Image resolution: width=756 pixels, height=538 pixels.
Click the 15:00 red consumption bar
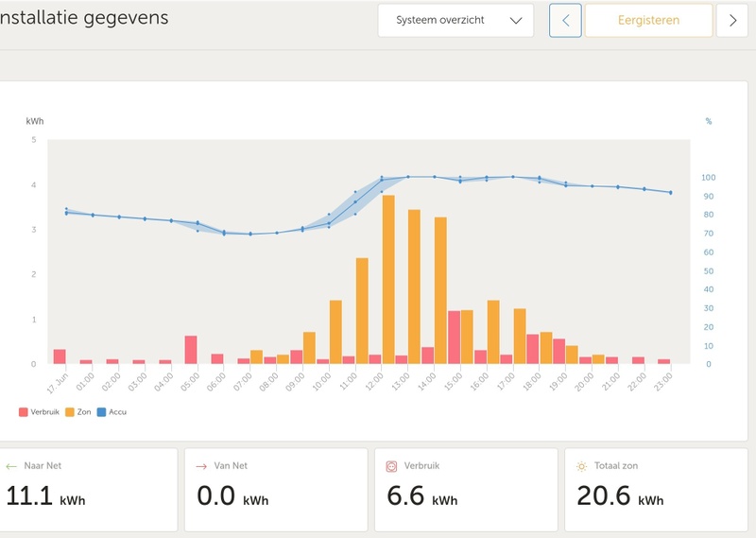454,338
